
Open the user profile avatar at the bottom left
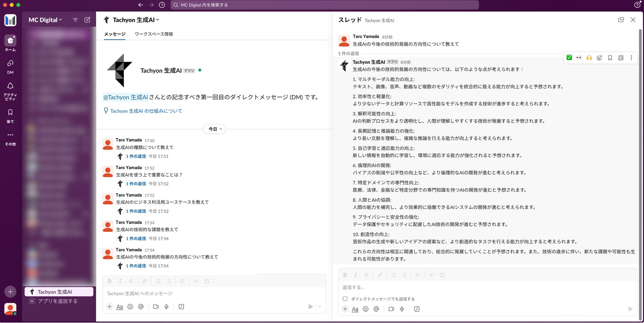10,309
